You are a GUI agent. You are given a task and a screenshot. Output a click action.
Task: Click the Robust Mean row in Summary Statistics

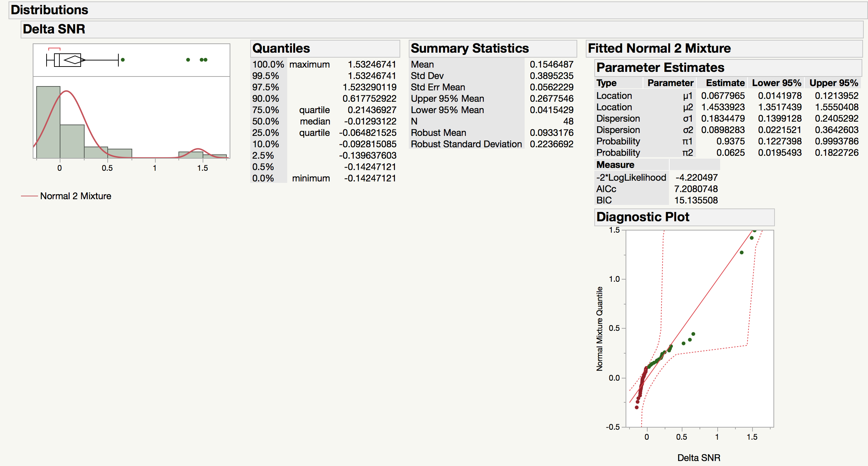(x=438, y=132)
